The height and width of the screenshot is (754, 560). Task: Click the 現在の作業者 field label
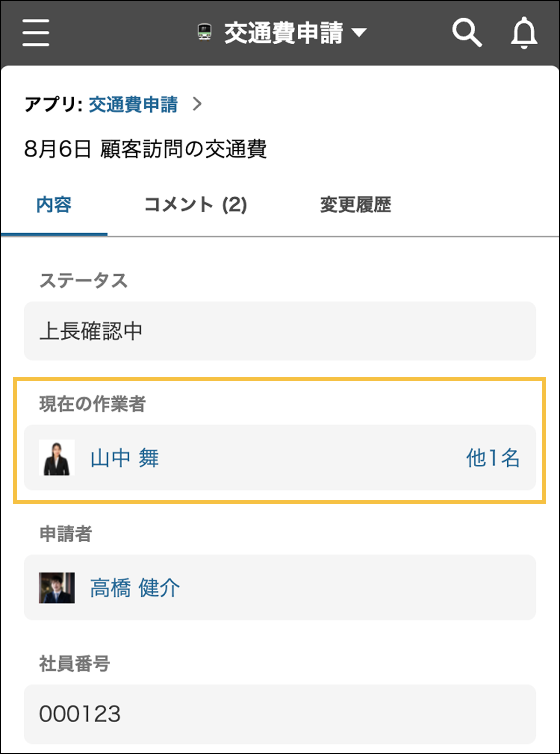(x=92, y=404)
